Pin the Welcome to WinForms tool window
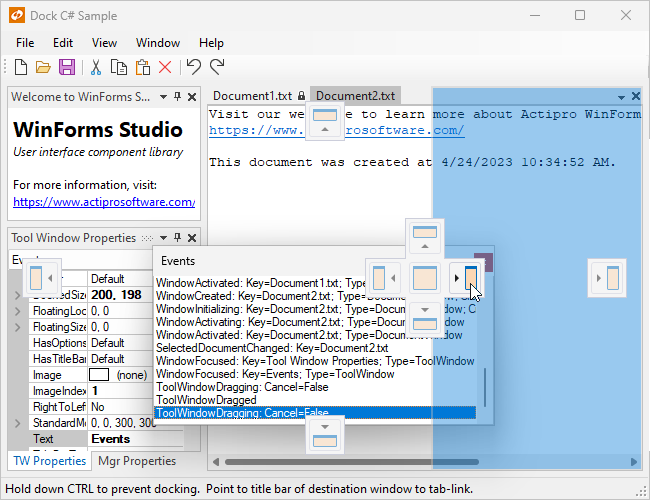This screenshot has width=650, height=500. pyautogui.click(x=177, y=97)
